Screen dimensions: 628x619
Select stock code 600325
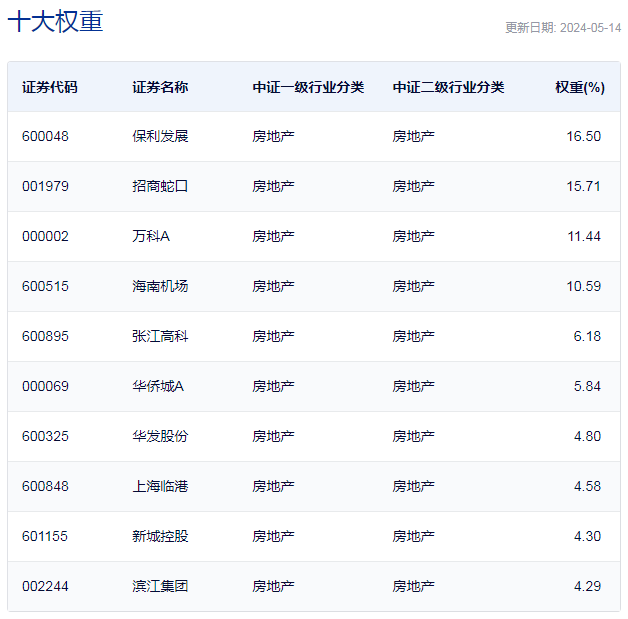coord(45,436)
